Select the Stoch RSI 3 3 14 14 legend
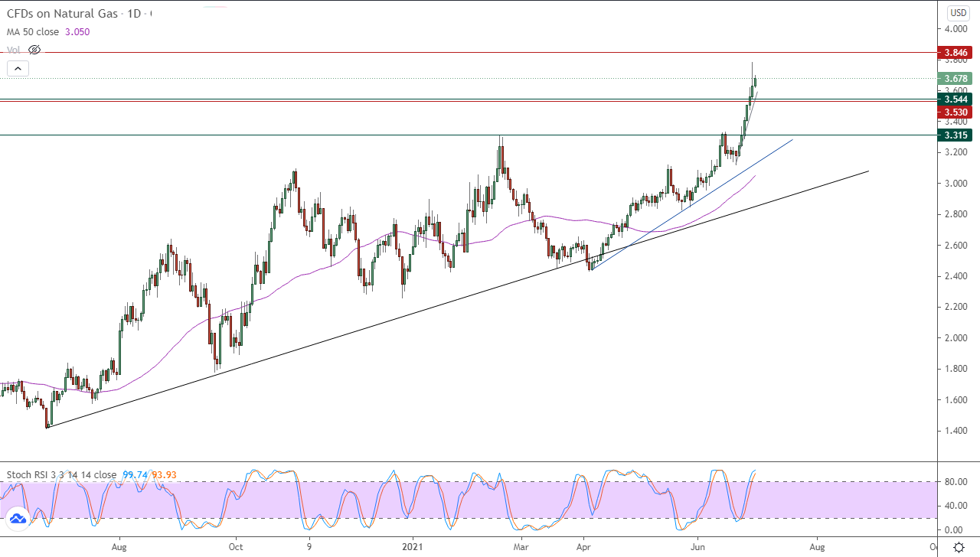Viewport: 980px width, 557px height. point(61,474)
